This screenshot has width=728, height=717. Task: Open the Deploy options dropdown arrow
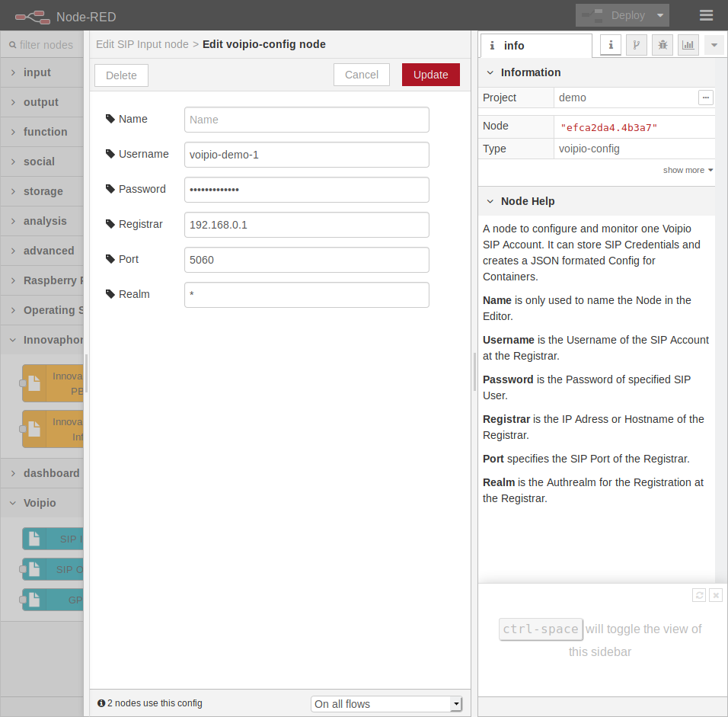point(659,15)
